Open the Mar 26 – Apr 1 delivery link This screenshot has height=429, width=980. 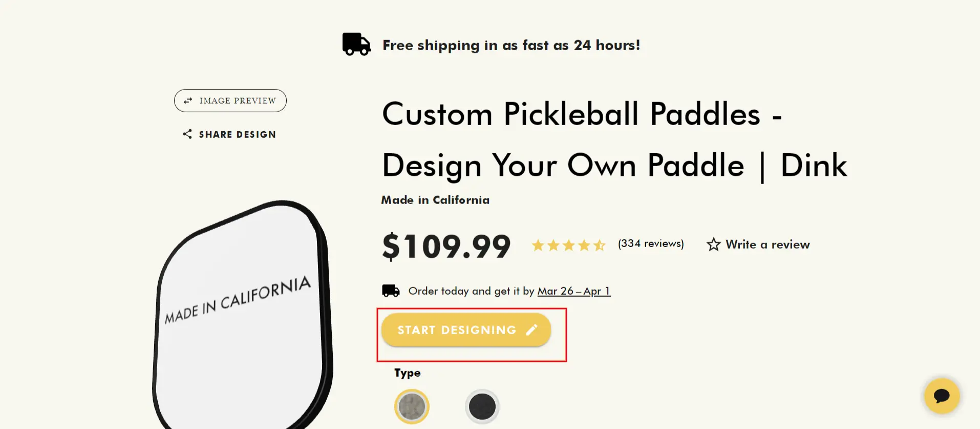(x=574, y=291)
